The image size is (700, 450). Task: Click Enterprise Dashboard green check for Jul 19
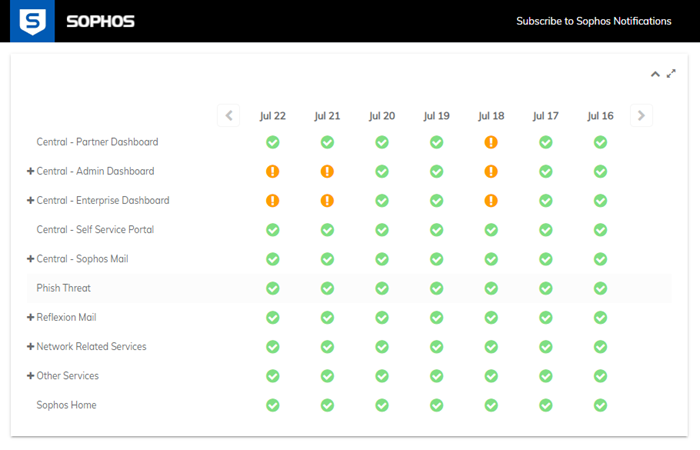437,201
